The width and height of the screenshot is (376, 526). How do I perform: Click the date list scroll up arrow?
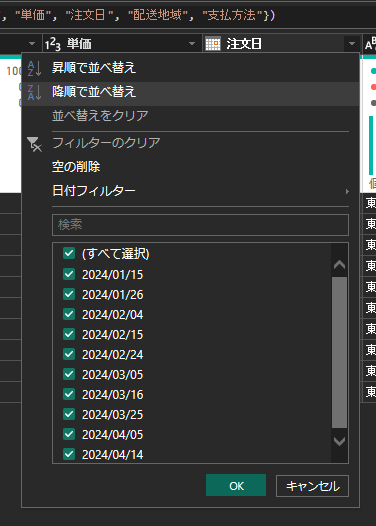point(339,265)
